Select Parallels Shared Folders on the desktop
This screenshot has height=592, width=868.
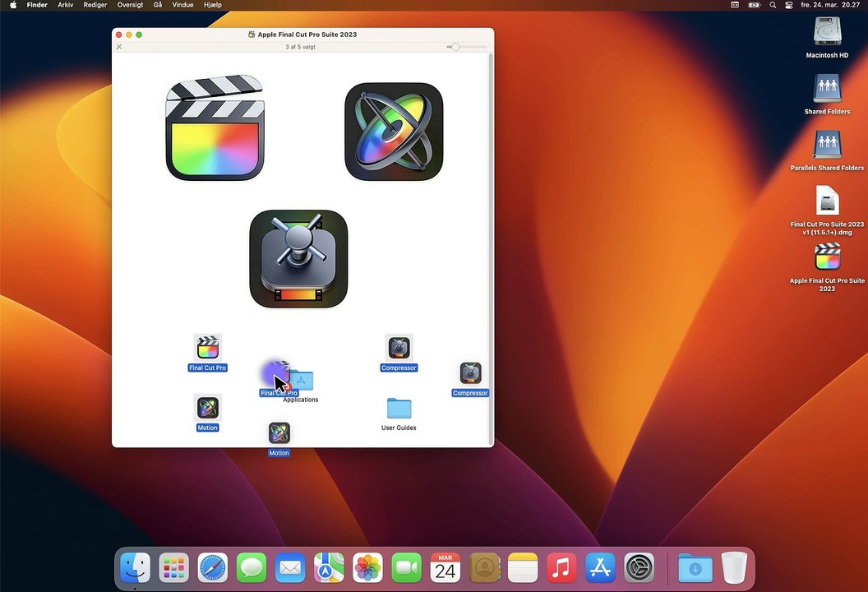pos(827,145)
